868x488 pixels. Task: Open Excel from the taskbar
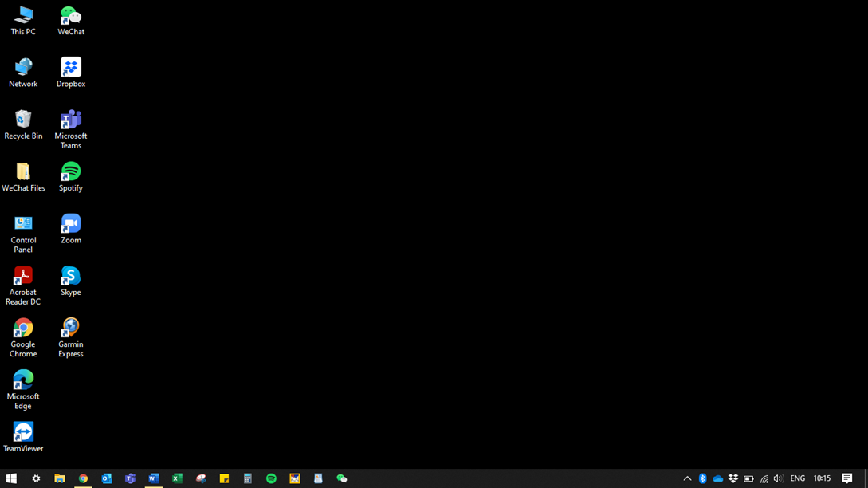tap(177, 478)
